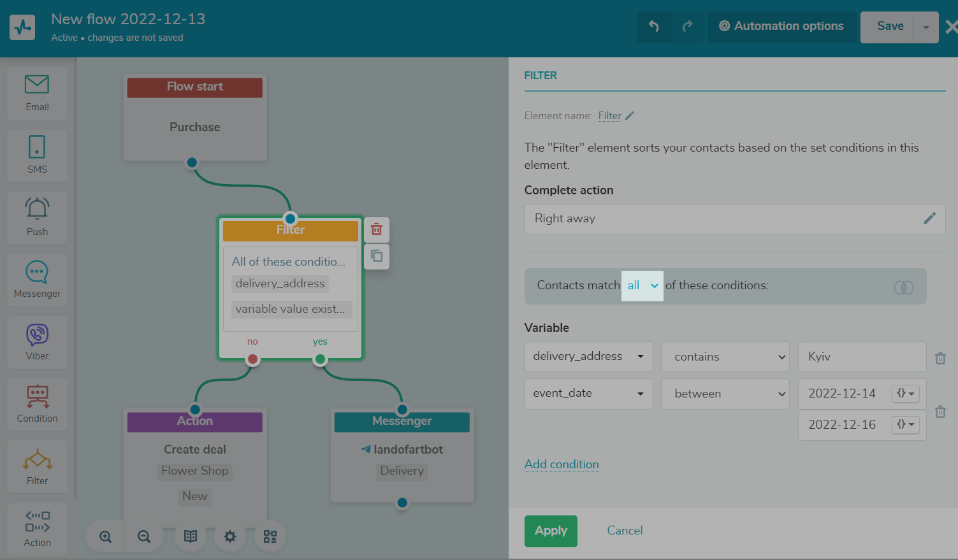Open canvas settings gear icon
This screenshot has height=560, width=958.
click(230, 536)
